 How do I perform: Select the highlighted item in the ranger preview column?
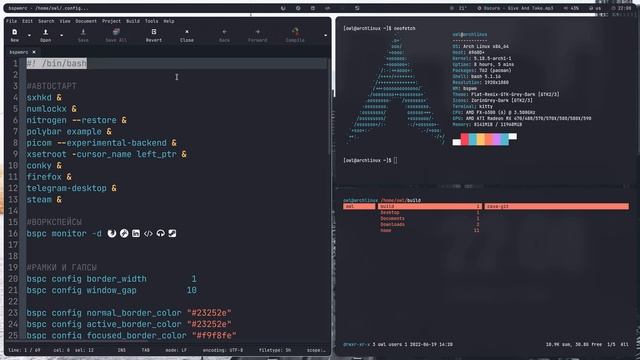(x=557, y=207)
